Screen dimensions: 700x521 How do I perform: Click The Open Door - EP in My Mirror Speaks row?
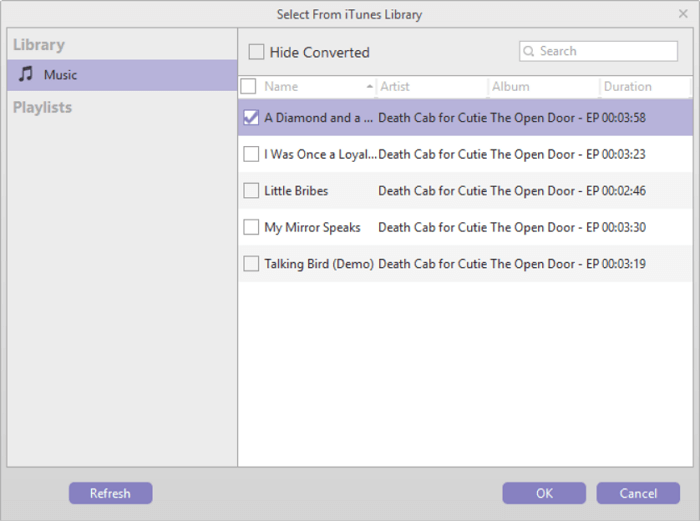tap(545, 228)
